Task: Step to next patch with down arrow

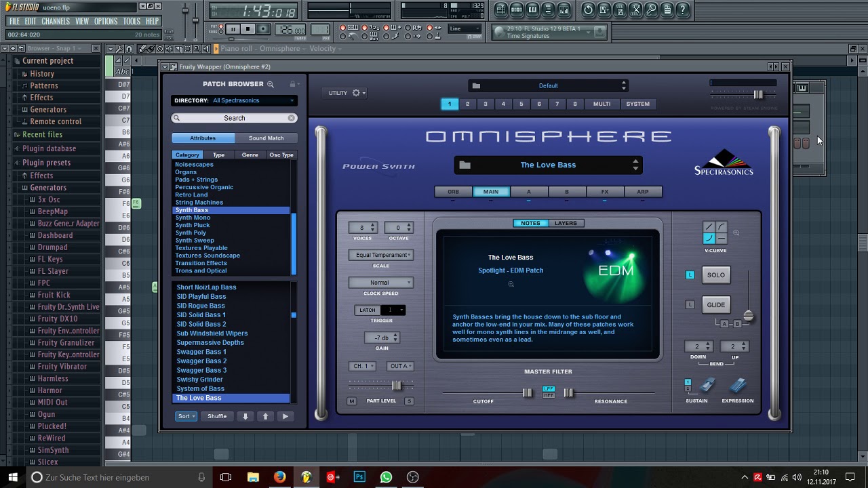Action: point(245,416)
